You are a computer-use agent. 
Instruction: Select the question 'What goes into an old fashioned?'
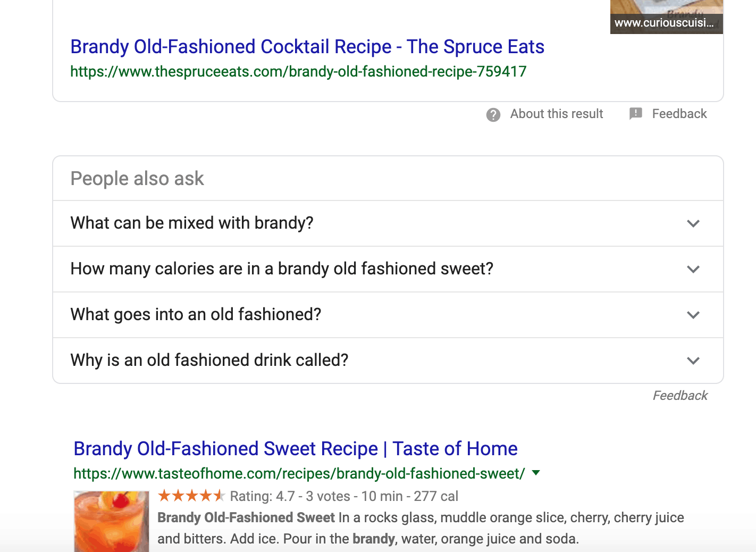[196, 315]
